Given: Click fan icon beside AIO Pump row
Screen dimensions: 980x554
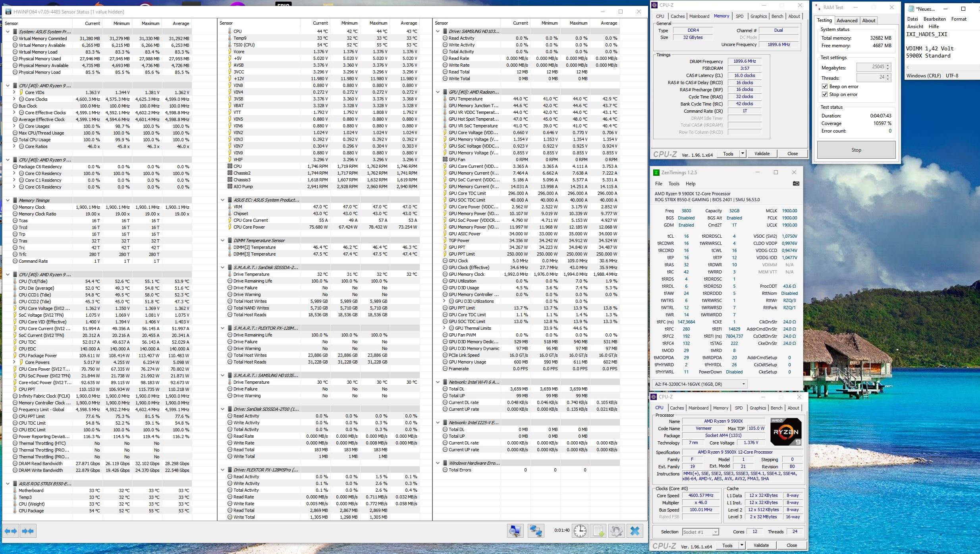Looking at the screenshot, I should coord(230,187).
